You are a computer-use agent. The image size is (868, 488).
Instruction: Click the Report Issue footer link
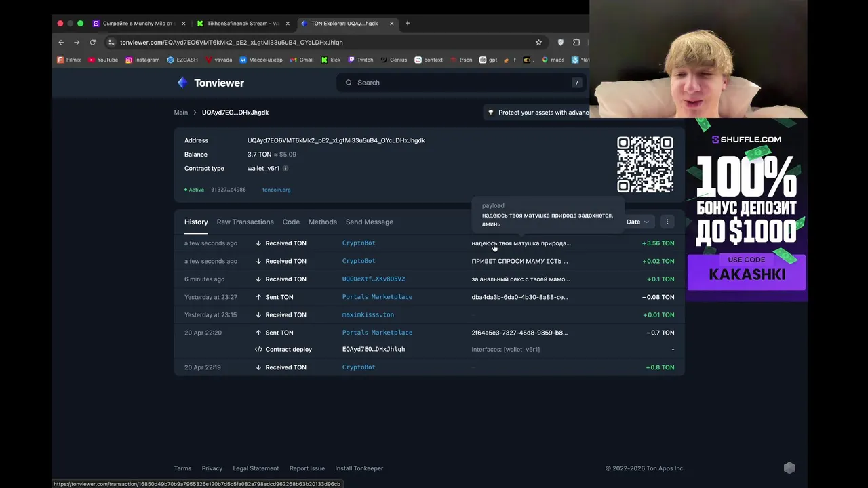pos(307,468)
